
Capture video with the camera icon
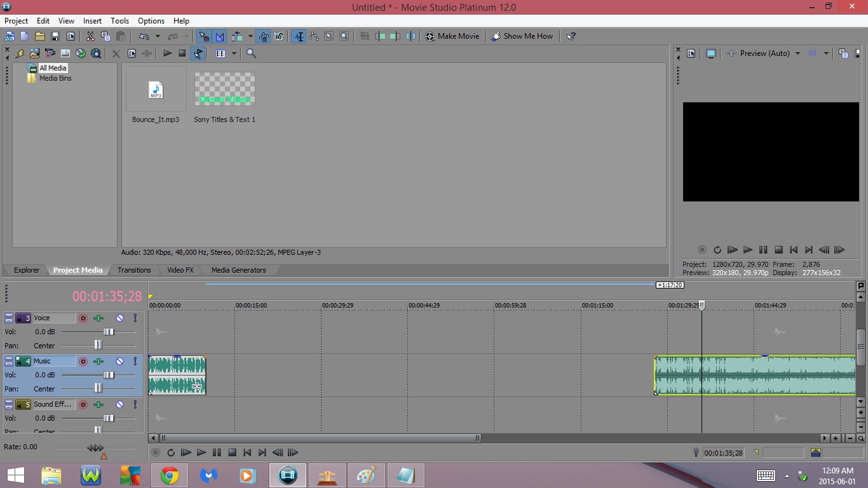[x=50, y=53]
